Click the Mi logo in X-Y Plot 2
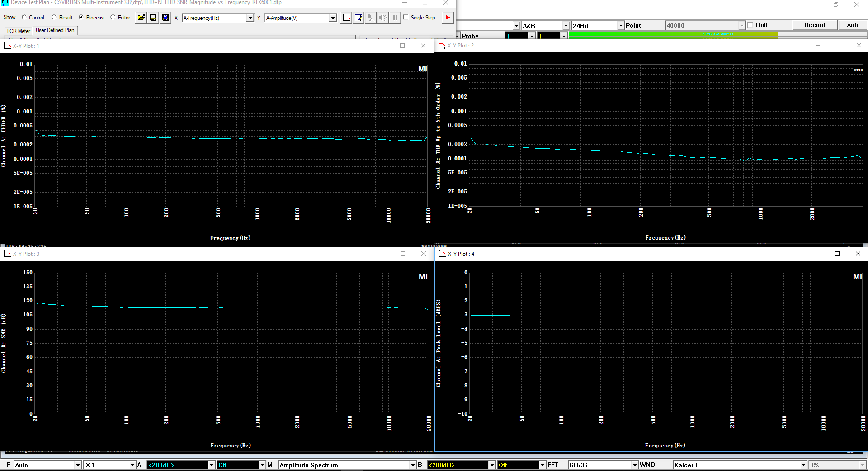This screenshot has width=868, height=471. pyautogui.click(x=859, y=69)
